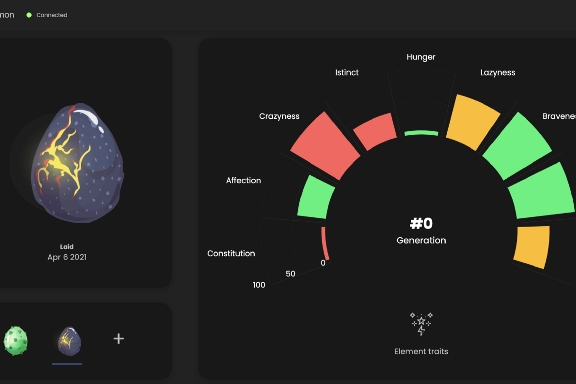Add a new egg with plus icon
The image size is (576, 384).
(118, 338)
